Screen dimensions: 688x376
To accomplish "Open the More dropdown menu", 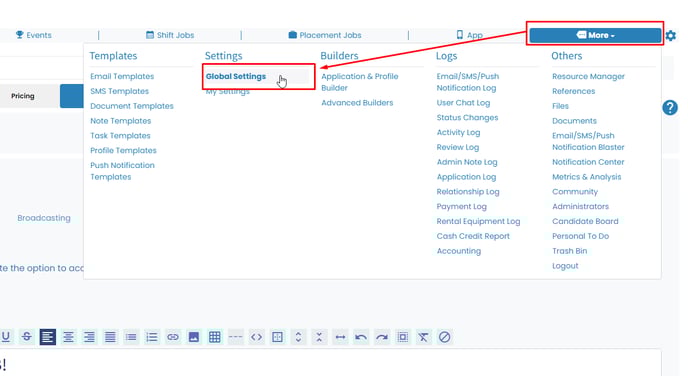I will point(595,35).
